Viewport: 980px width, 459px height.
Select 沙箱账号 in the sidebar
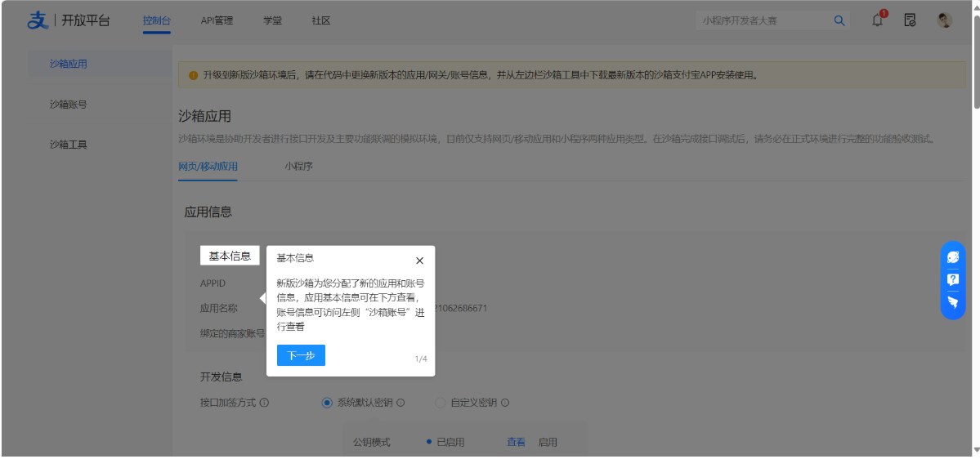click(x=69, y=105)
